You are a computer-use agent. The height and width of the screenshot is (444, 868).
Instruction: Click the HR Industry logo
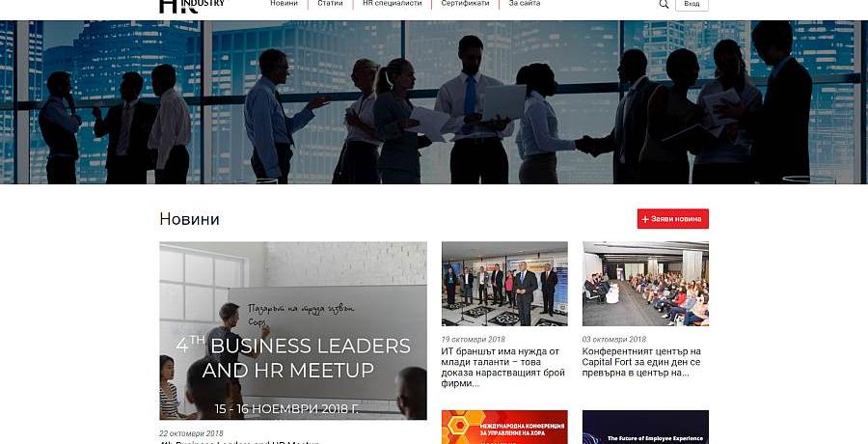[x=193, y=6]
